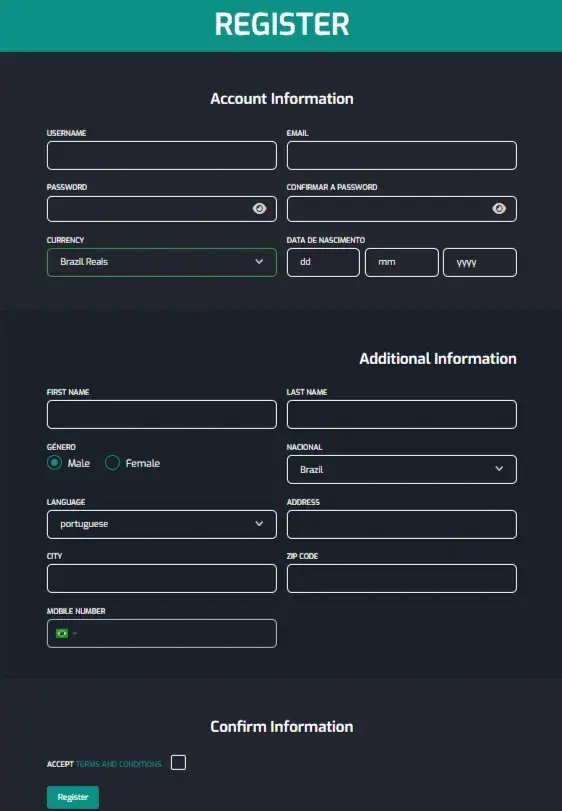Click into the Zip Code input field

pos(402,578)
